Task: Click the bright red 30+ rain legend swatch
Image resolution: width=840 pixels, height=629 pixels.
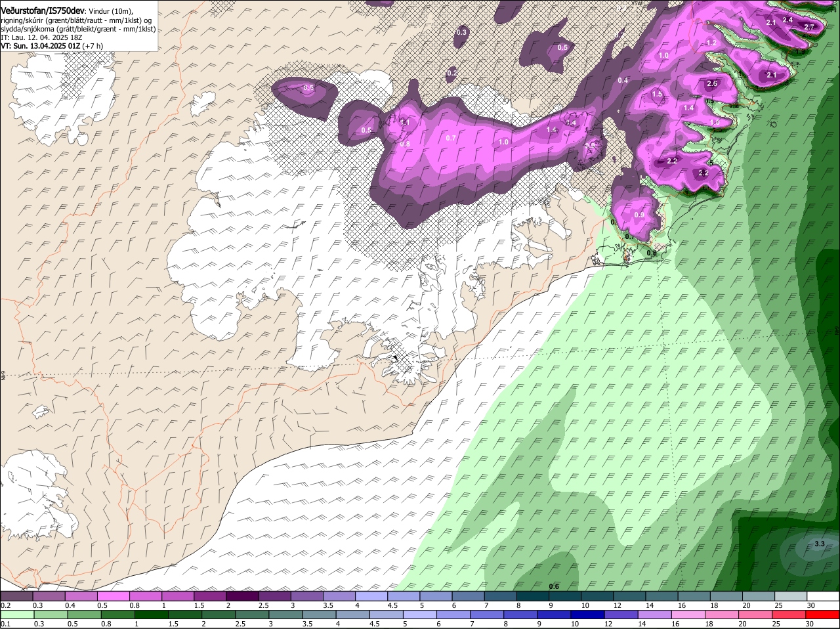Action: [x=824, y=615]
